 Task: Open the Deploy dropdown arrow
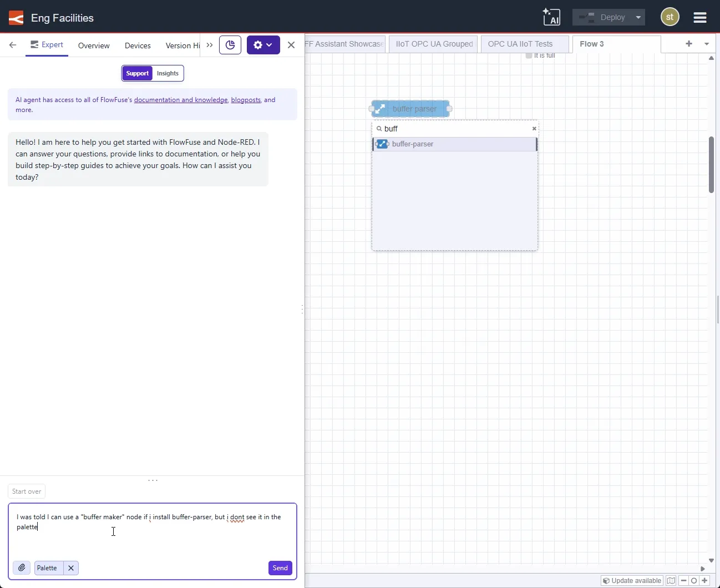coord(637,17)
